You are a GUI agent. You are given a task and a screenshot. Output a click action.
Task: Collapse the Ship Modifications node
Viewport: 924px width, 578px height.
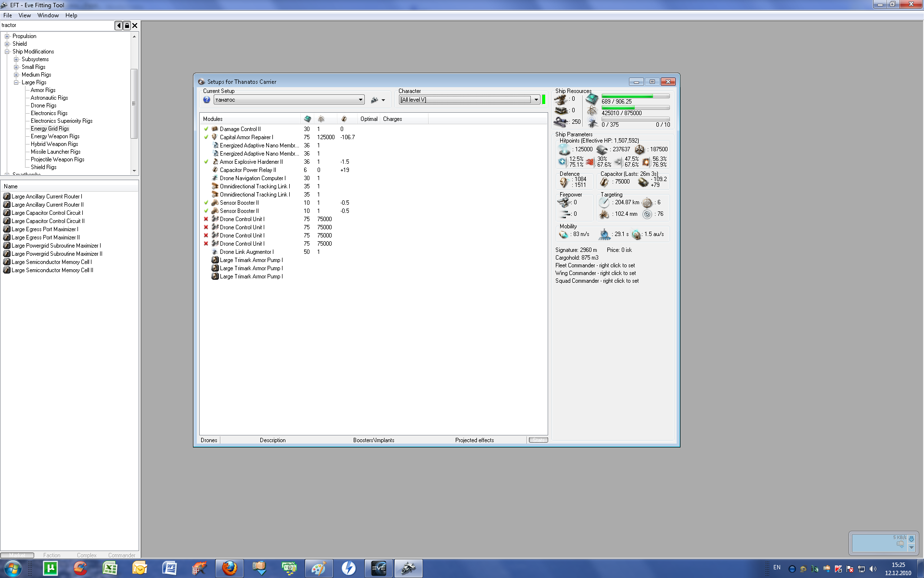[x=7, y=52]
